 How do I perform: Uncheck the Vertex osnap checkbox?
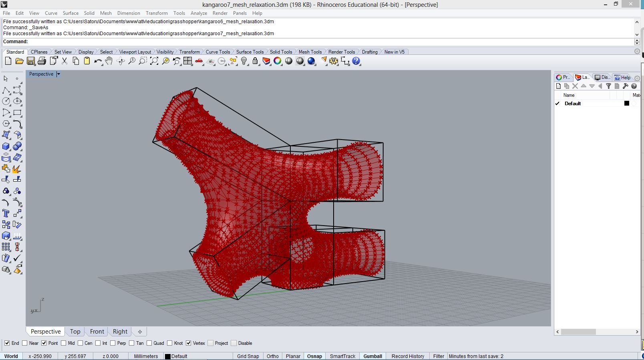coord(189,343)
